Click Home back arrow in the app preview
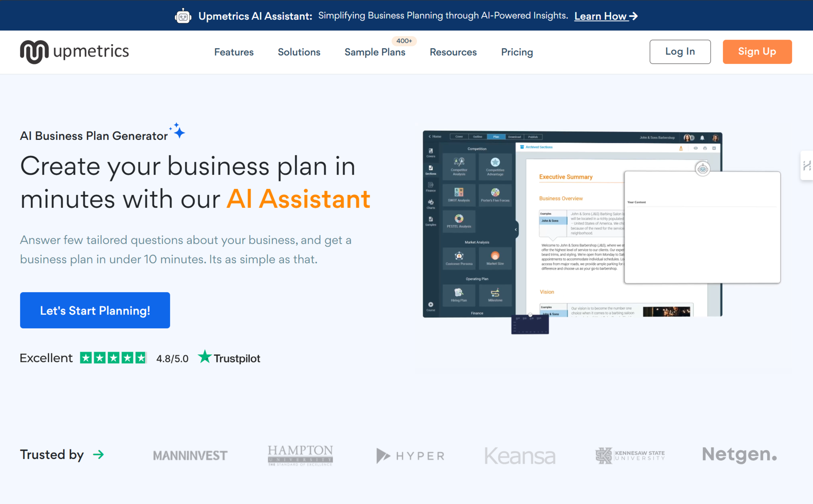The width and height of the screenshot is (813, 504). pyautogui.click(x=435, y=136)
